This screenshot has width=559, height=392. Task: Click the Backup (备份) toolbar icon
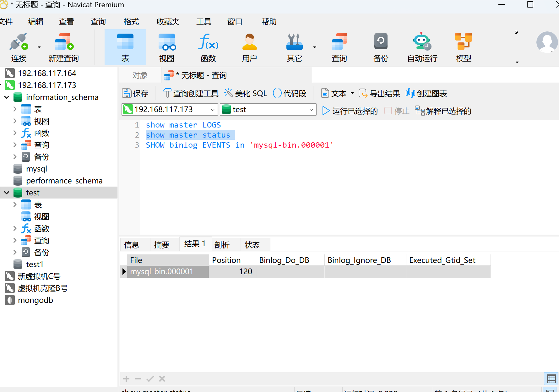(381, 47)
